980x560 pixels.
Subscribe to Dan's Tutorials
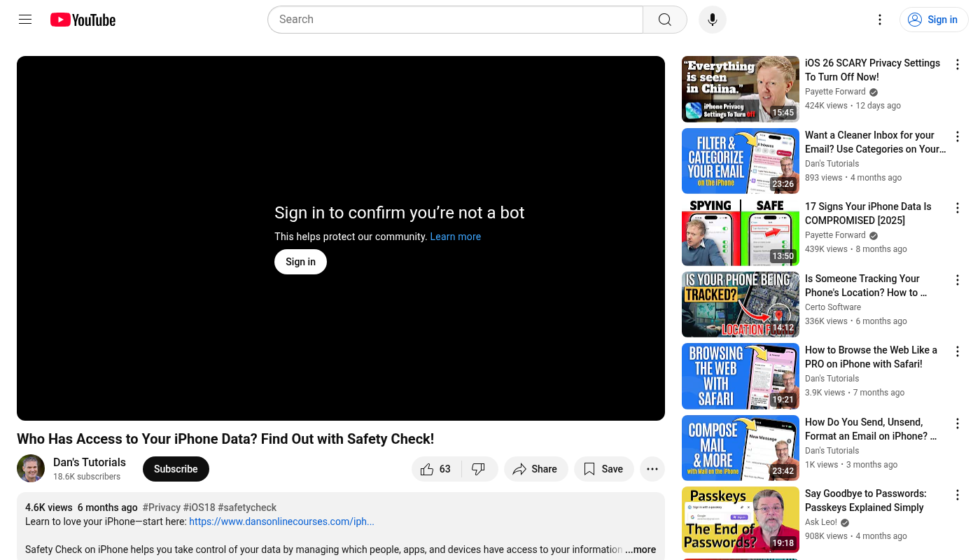tap(176, 469)
